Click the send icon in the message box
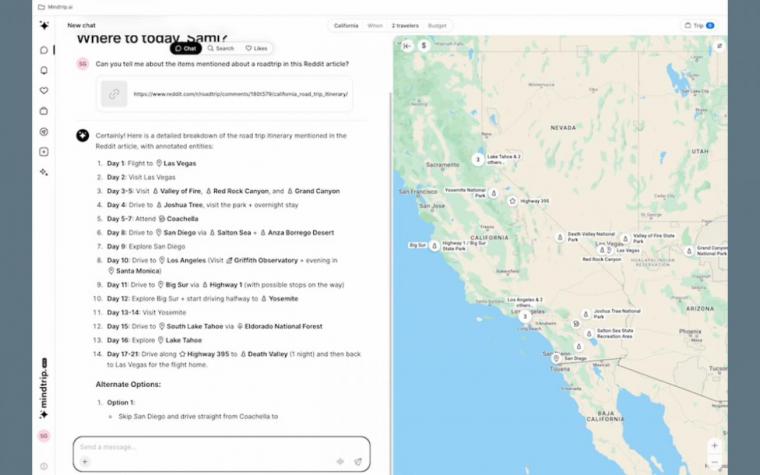 click(358, 461)
